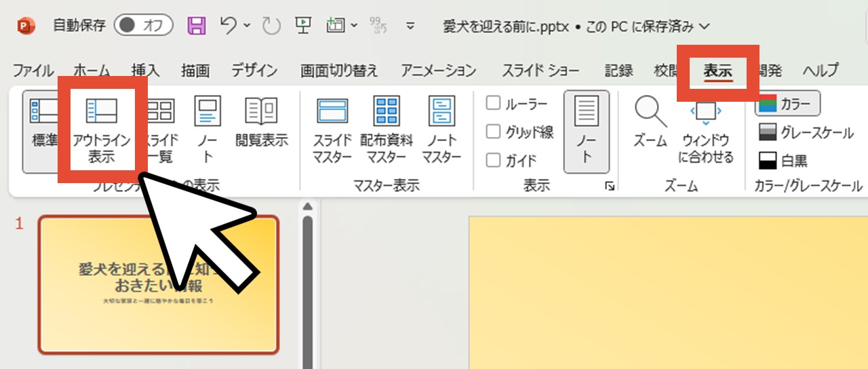This screenshot has width=868, height=369.
Task: Switch to the ヘルプ tab
Action: point(821,70)
